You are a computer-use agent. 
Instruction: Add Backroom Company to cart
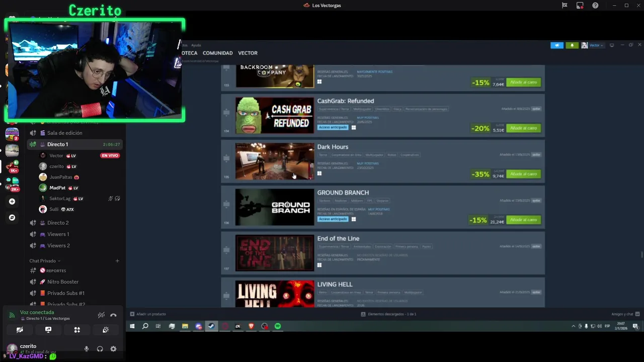pyautogui.click(x=523, y=82)
